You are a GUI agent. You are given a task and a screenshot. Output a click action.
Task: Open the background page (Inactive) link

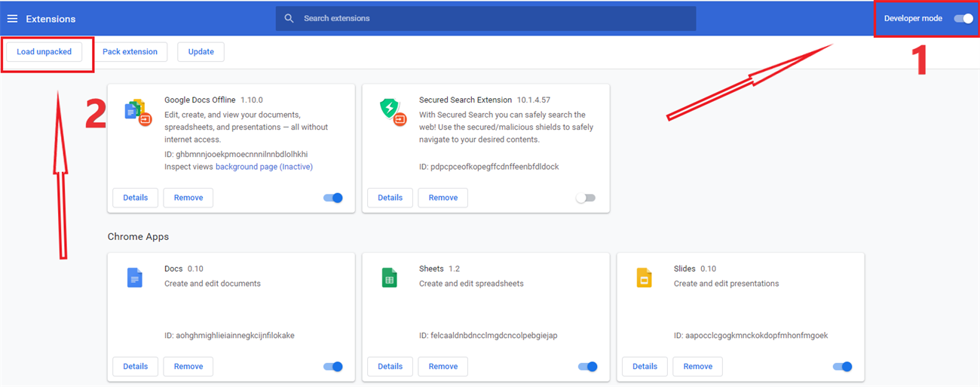coord(264,167)
